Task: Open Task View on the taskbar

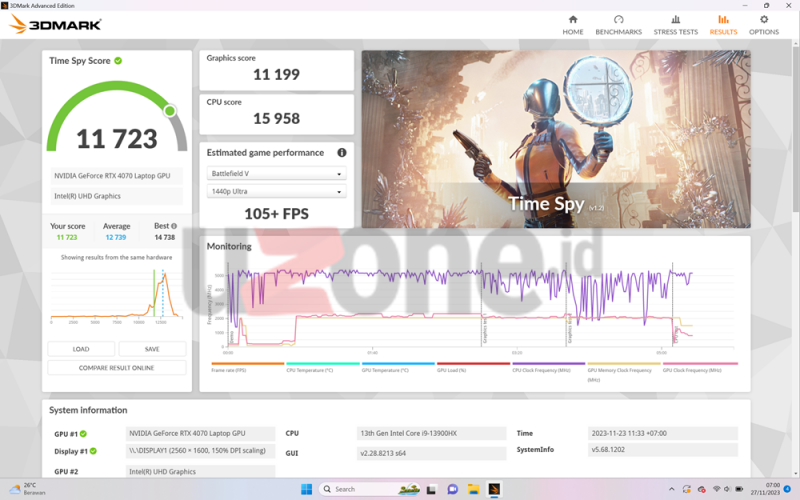Action: point(431,489)
